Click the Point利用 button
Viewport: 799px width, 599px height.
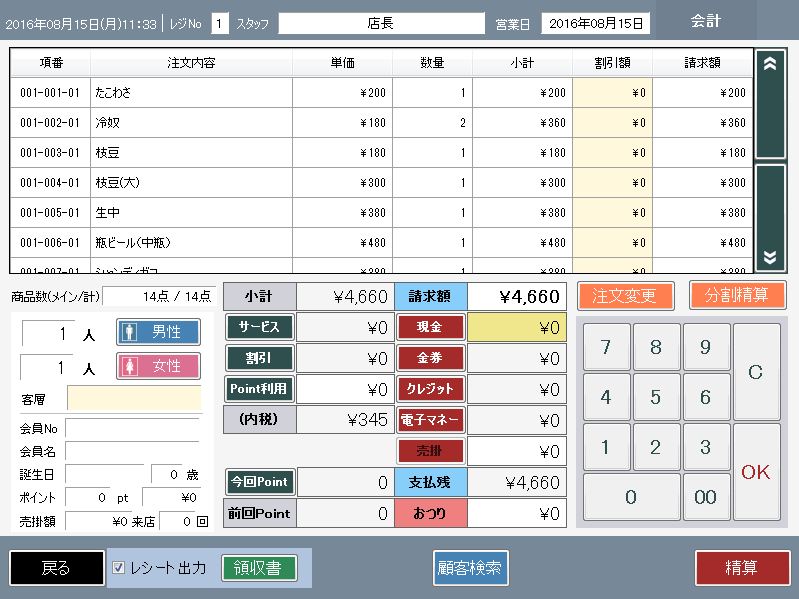click(259, 389)
